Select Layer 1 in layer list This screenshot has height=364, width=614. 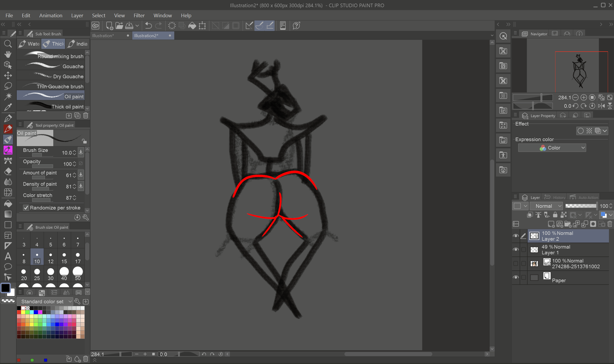[568, 250]
